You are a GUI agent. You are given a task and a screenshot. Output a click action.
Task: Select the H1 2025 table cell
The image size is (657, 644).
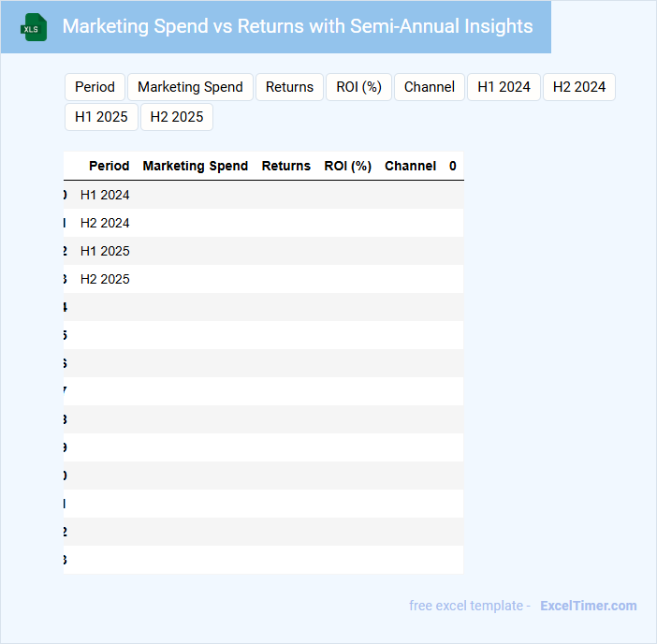point(105,251)
